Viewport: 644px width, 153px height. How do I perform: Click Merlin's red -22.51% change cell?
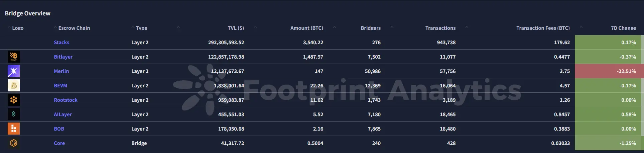[x=609, y=71]
